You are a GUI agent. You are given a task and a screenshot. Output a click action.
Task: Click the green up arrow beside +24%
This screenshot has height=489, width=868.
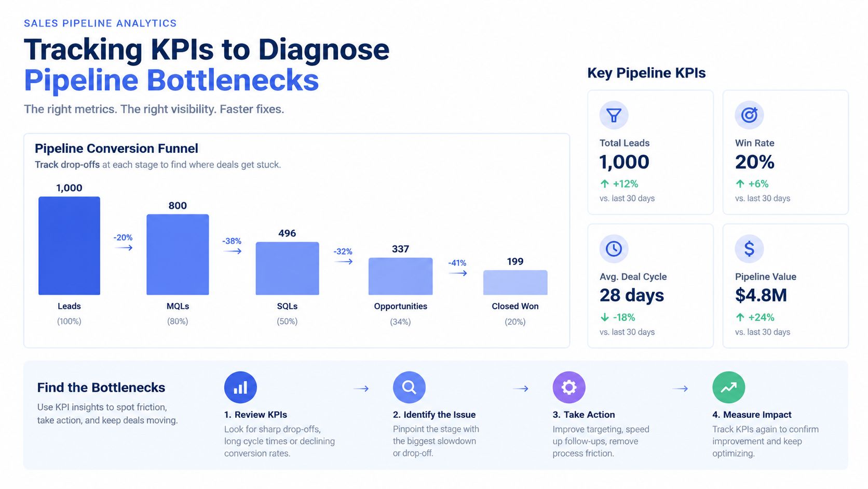740,317
